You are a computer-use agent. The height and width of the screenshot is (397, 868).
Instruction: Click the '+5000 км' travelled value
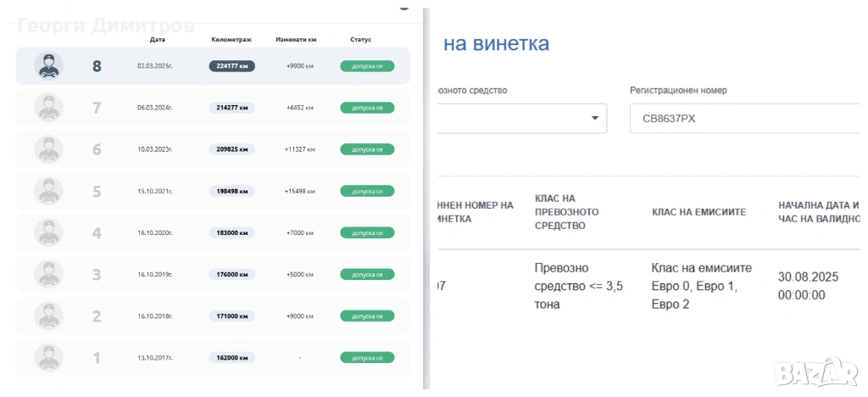(x=299, y=274)
